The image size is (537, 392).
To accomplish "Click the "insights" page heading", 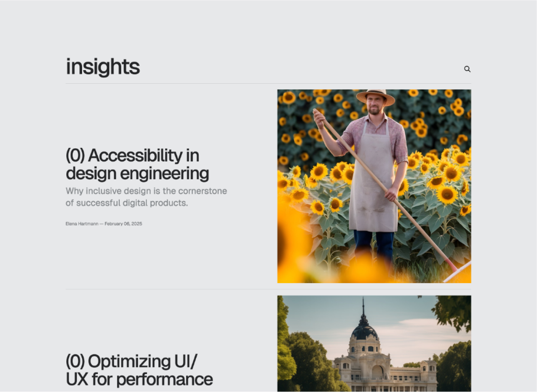I will coord(103,67).
